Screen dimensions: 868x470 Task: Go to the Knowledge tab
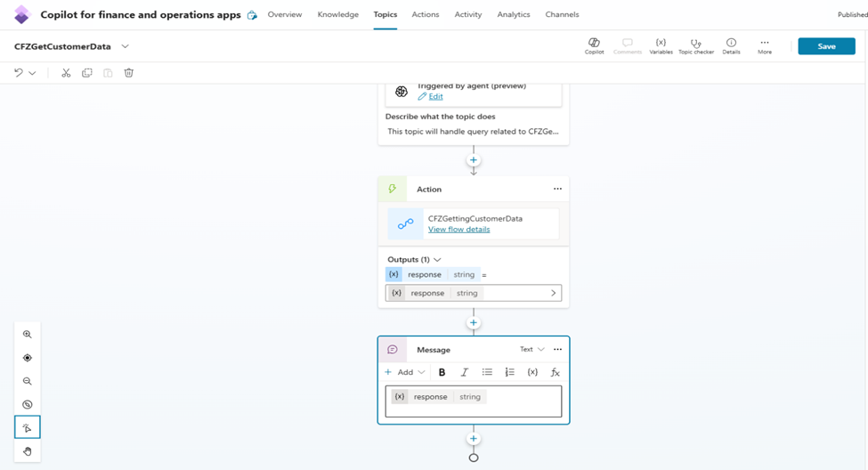[337, 14]
